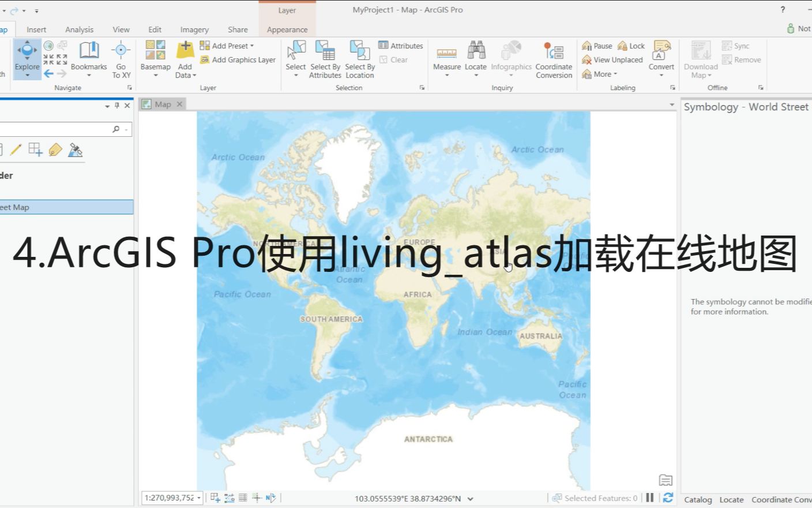
Task: Click the map rotation north arrow icon
Action: click(x=270, y=498)
